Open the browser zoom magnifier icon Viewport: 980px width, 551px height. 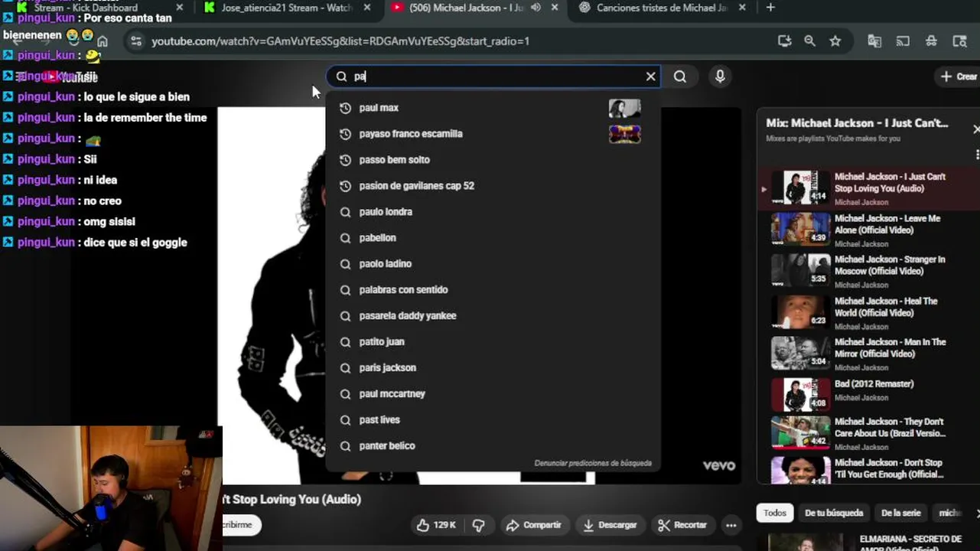[809, 41]
